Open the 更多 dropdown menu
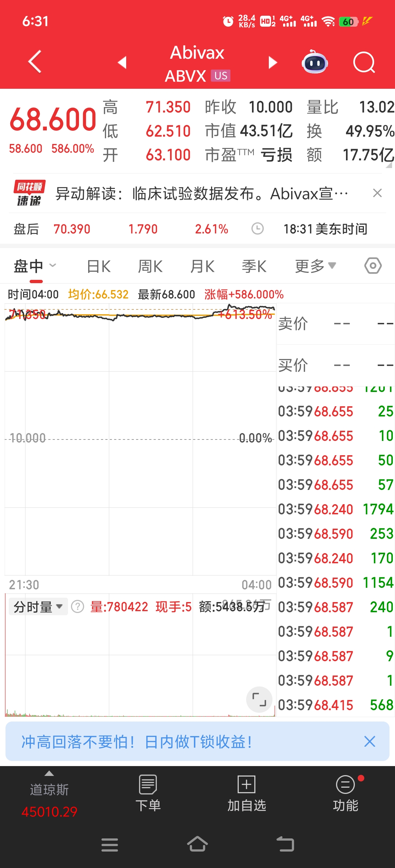 point(315,266)
